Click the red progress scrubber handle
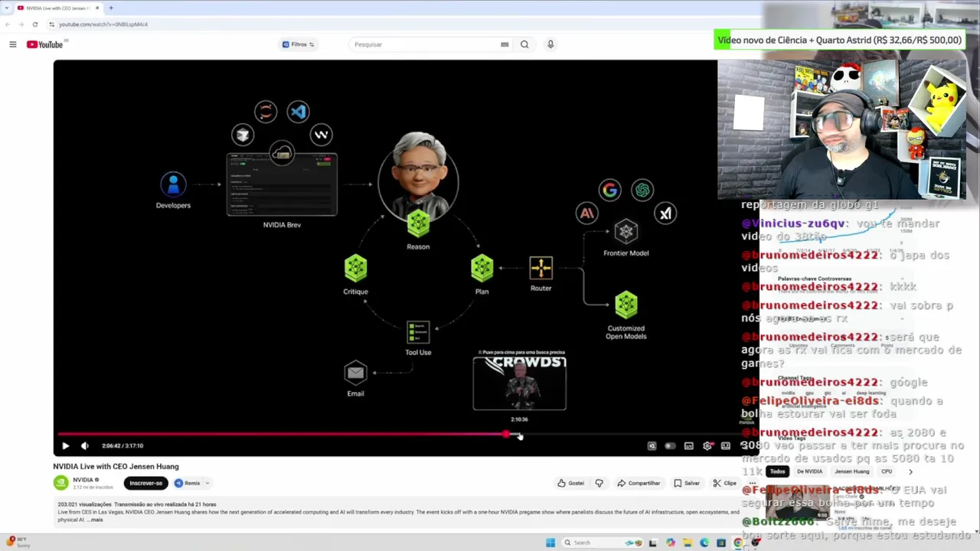The image size is (980, 551). (506, 435)
